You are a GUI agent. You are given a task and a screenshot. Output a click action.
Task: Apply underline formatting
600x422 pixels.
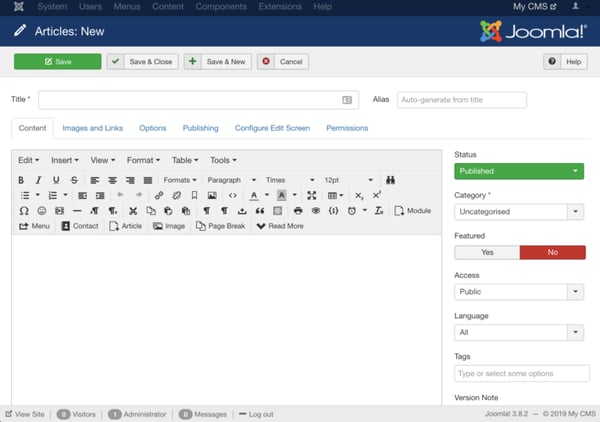(x=56, y=180)
